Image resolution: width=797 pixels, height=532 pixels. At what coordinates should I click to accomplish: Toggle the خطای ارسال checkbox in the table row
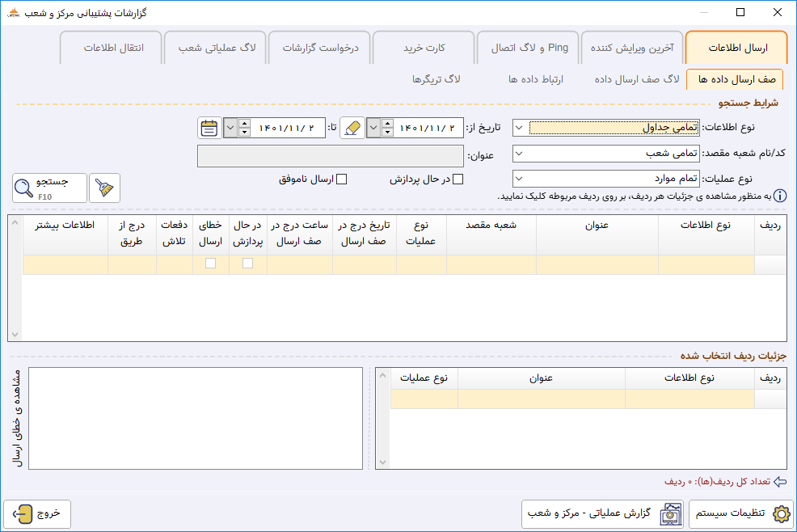[210, 263]
